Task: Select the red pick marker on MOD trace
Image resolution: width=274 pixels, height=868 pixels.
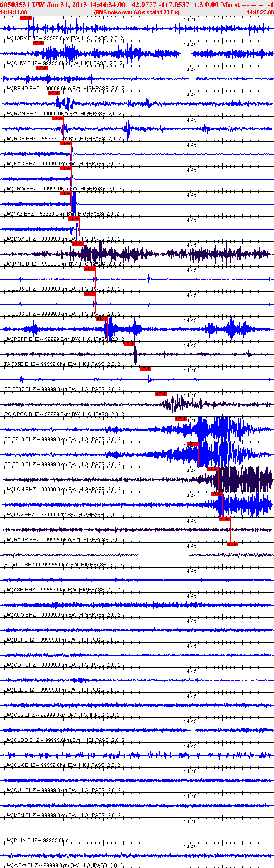Action: 232,544
